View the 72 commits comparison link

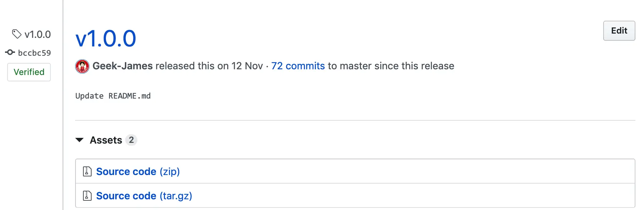(298, 66)
